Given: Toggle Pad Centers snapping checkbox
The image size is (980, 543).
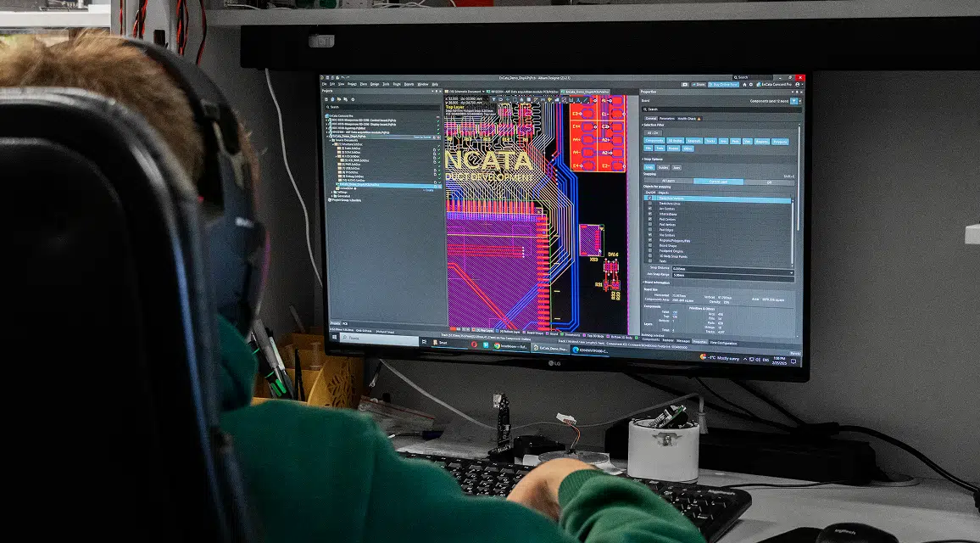Looking at the screenshot, I should pos(650,219).
